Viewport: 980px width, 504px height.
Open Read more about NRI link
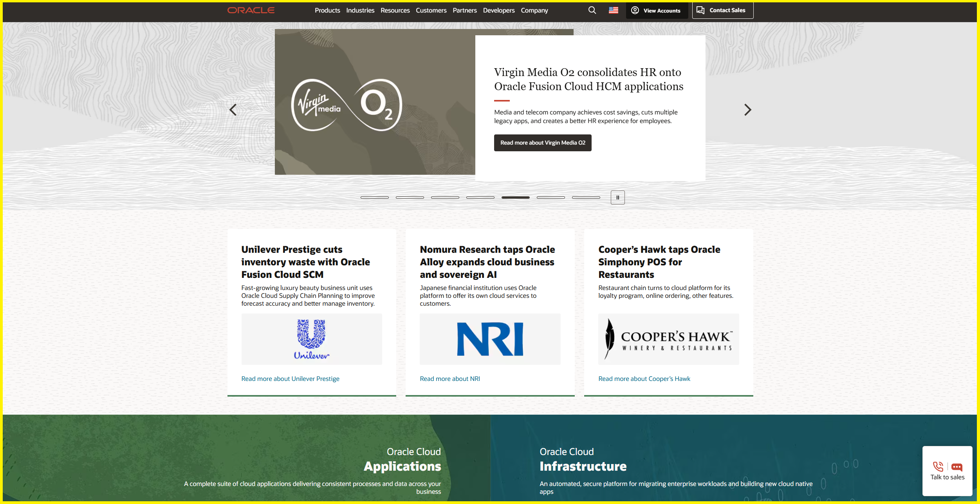pyautogui.click(x=449, y=379)
